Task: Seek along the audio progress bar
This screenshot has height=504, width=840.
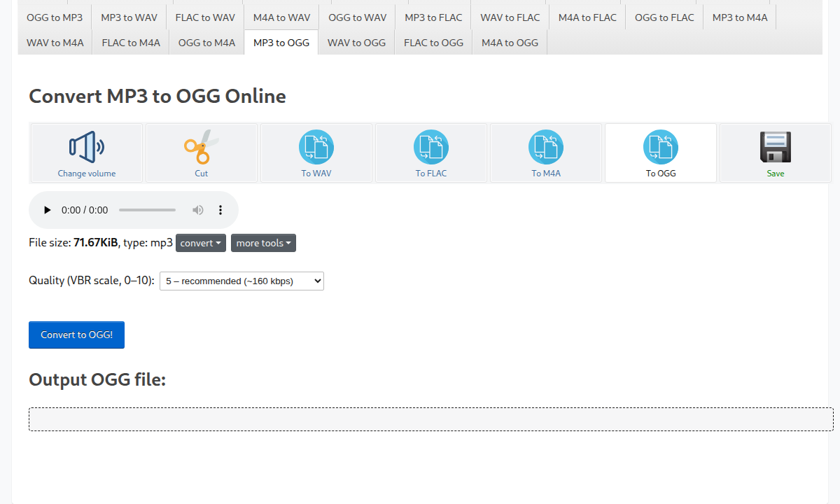Action: click(x=147, y=210)
